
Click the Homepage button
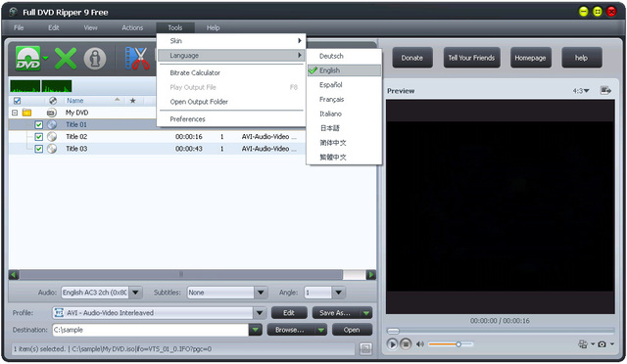point(530,58)
